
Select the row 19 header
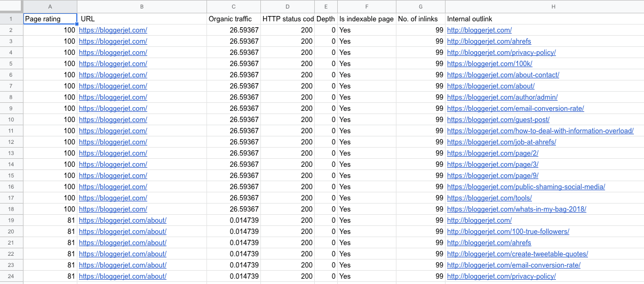pos(11,221)
